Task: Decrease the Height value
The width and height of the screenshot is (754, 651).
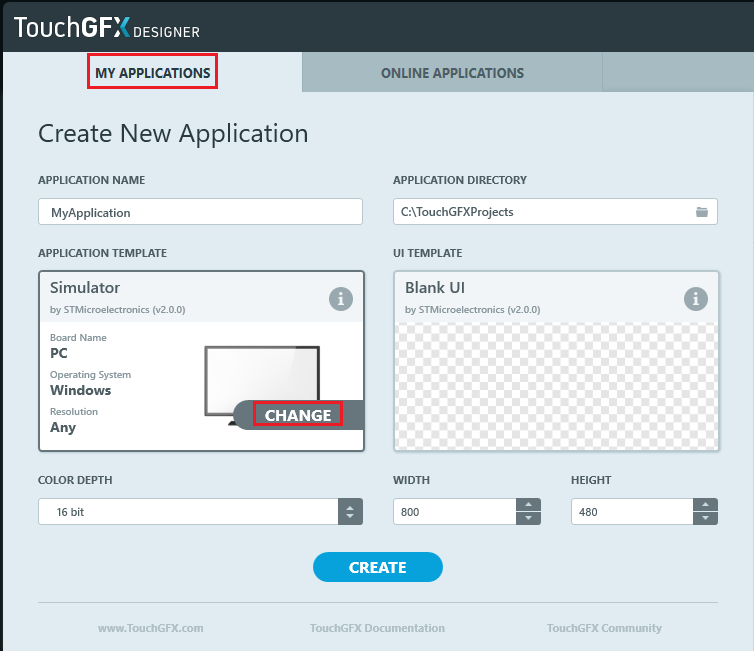Action: [705, 518]
